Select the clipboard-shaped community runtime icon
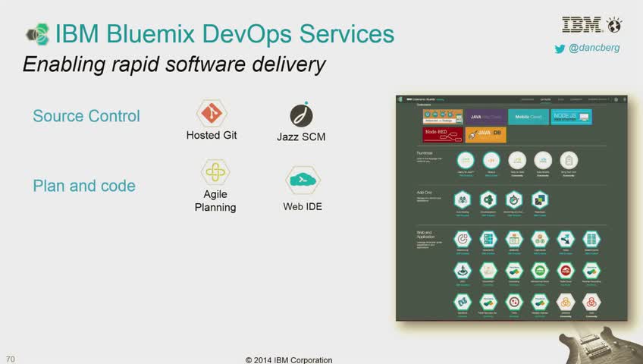643x364 pixels. (x=569, y=160)
